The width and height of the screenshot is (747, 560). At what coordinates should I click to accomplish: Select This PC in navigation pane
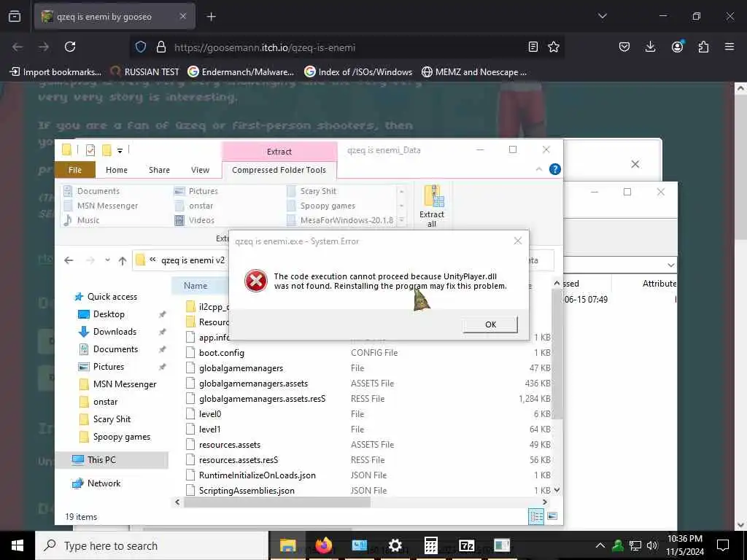(x=101, y=459)
